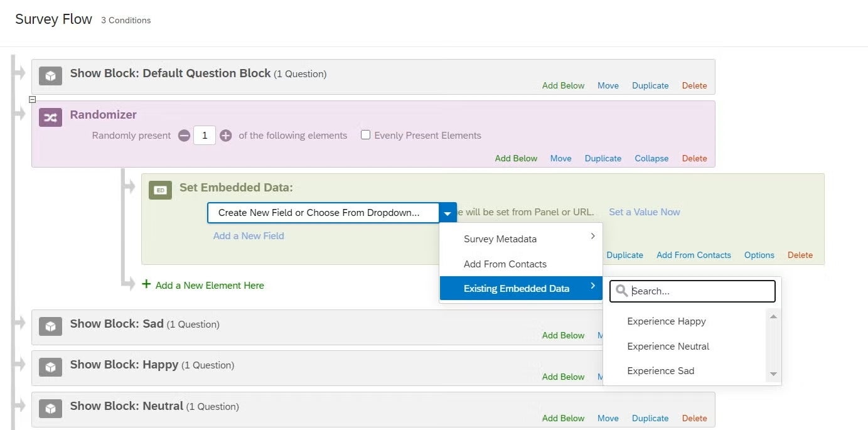Decrease randomizer count with minus button

(x=184, y=136)
